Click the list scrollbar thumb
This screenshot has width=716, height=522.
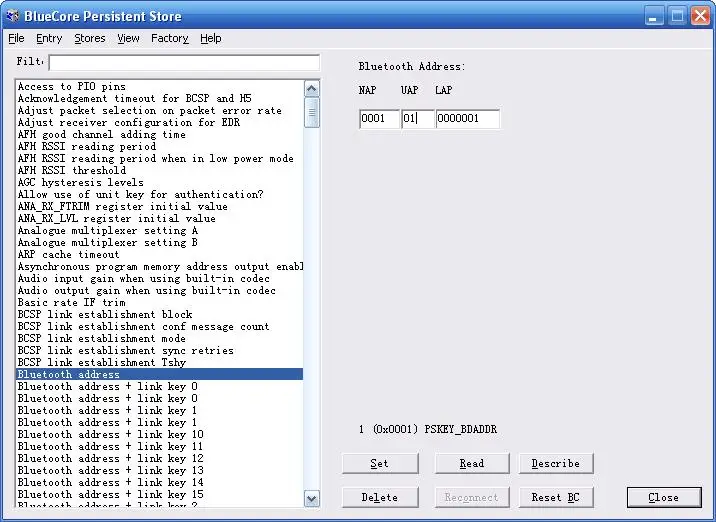tap(312, 112)
